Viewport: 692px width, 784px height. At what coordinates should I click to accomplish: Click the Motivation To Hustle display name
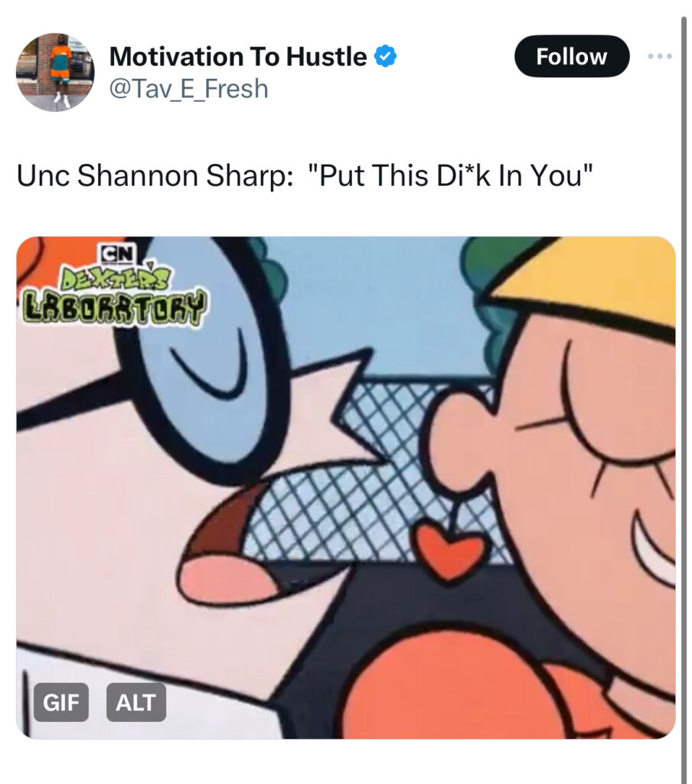click(x=238, y=56)
